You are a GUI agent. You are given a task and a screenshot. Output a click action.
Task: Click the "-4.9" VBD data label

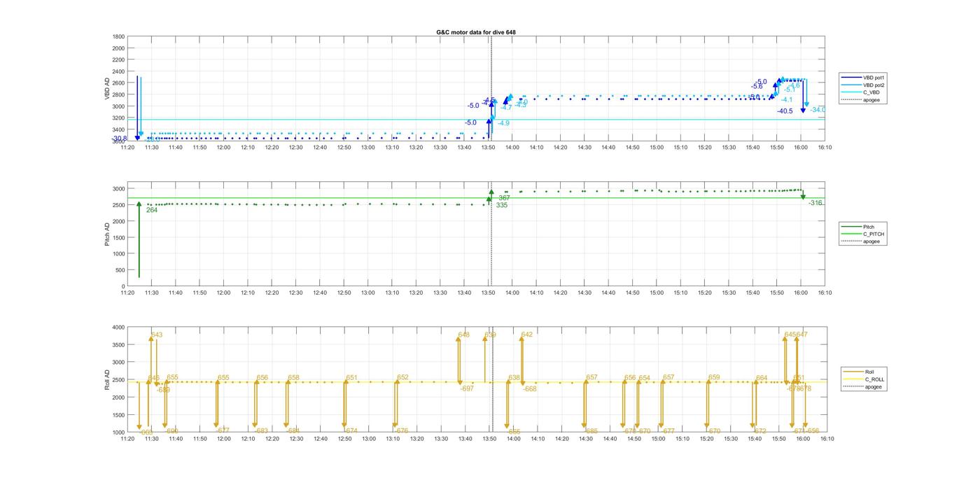click(503, 123)
